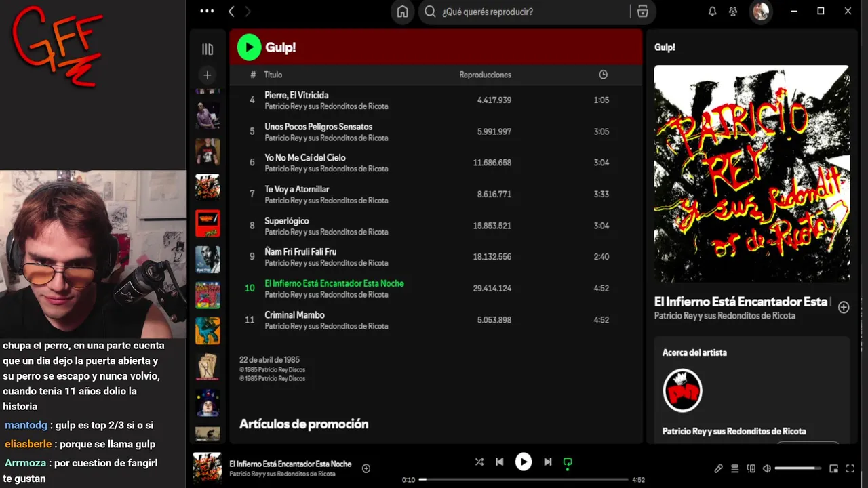Expand Your Library sidebar
Image resolution: width=868 pixels, height=488 pixels.
pos(208,49)
